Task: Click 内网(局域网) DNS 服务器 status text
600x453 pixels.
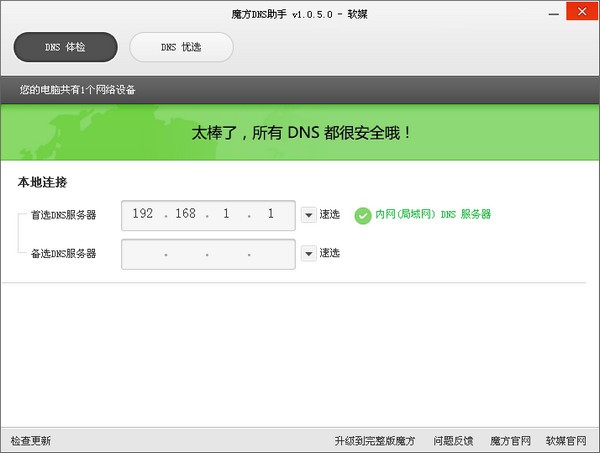Action: (433, 214)
